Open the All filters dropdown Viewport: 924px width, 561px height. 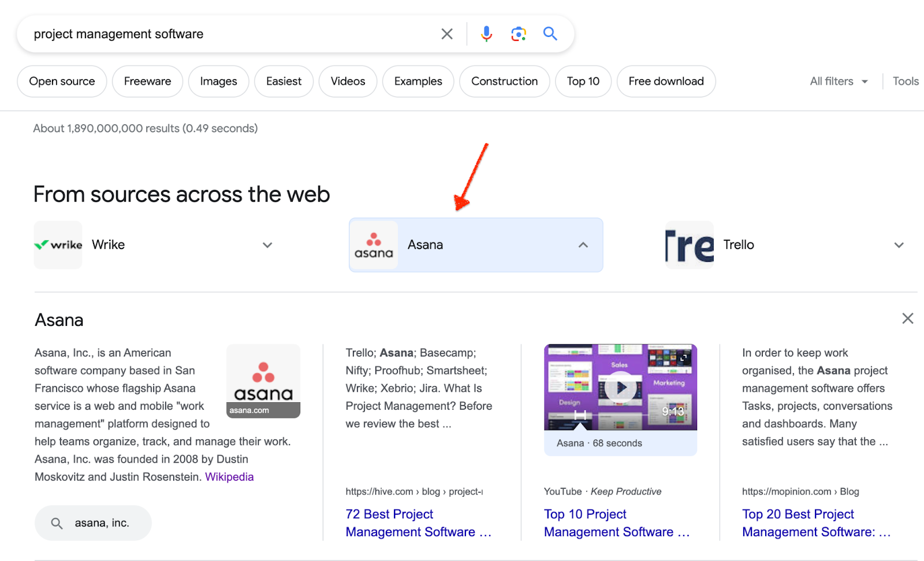pos(839,81)
